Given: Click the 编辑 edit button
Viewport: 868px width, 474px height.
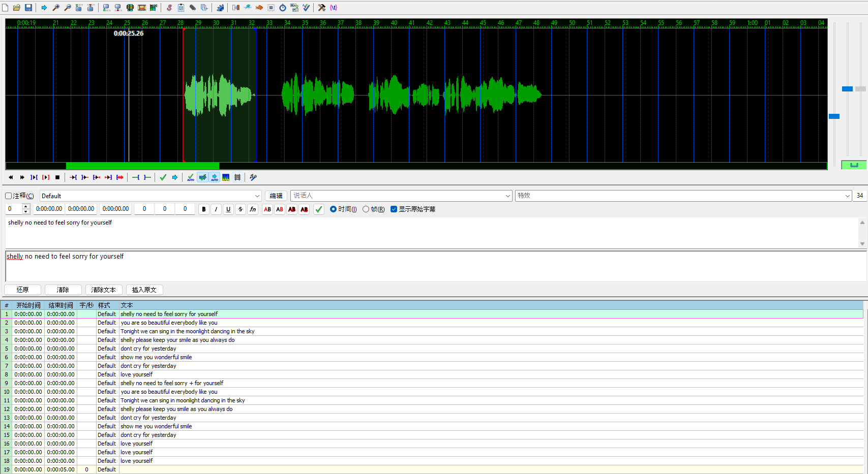Looking at the screenshot, I should pos(276,196).
